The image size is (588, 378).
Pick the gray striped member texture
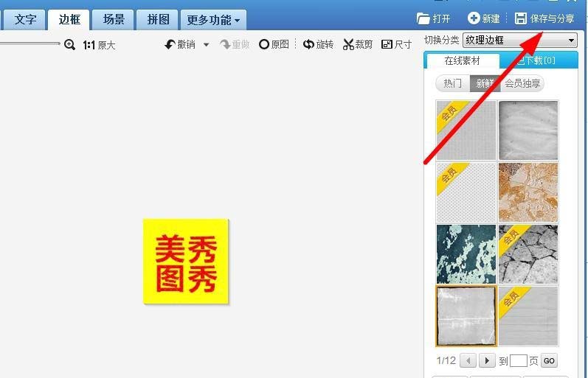point(528,316)
